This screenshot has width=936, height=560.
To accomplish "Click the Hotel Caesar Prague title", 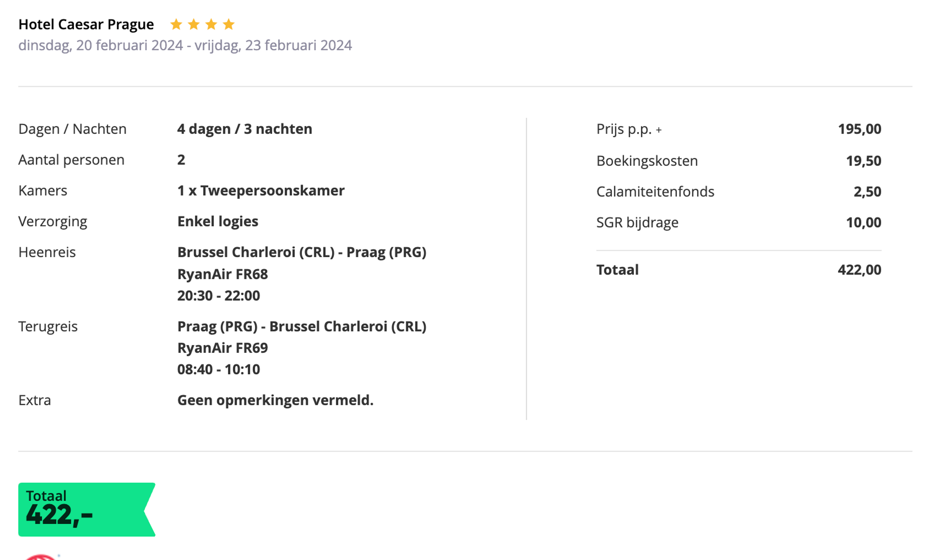I will pyautogui.click(x=86, y=25).
